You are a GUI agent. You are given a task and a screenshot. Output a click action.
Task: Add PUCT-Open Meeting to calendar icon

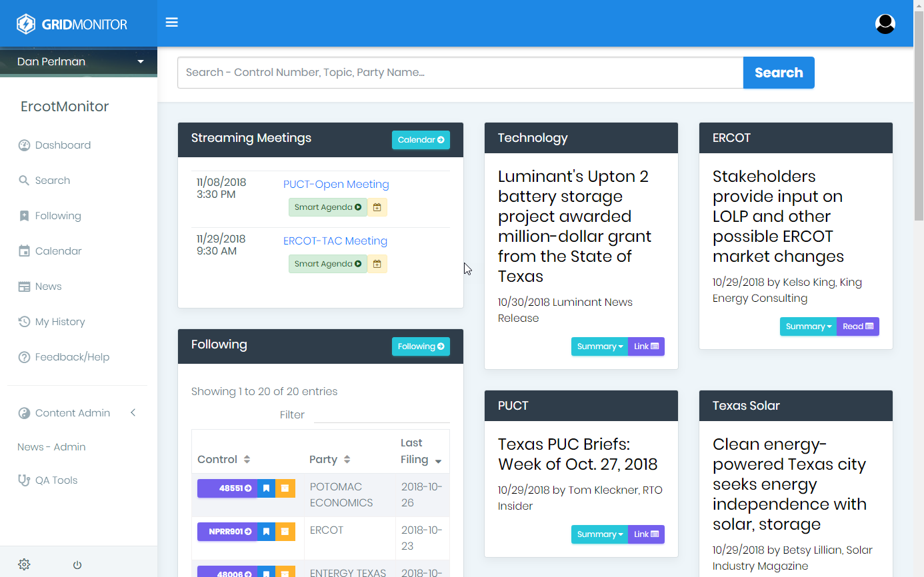pyautogui.click(x=377, y=207)
